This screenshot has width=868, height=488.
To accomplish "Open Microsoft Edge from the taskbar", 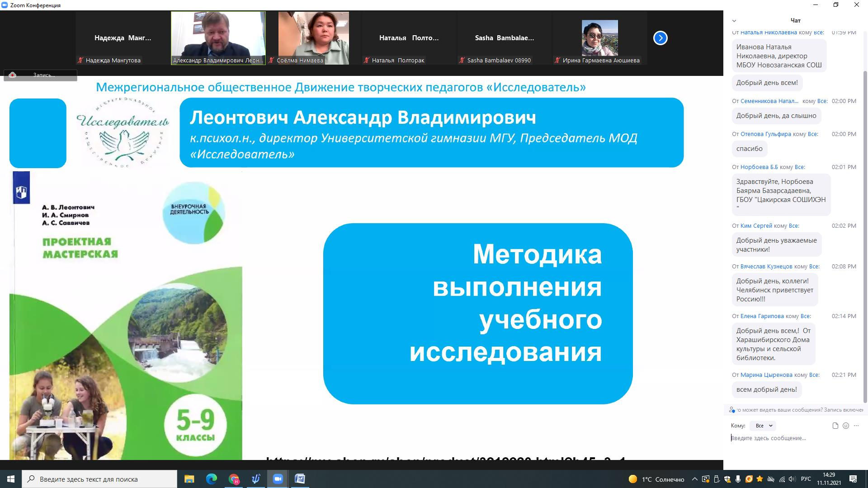I will click(211, 479).
